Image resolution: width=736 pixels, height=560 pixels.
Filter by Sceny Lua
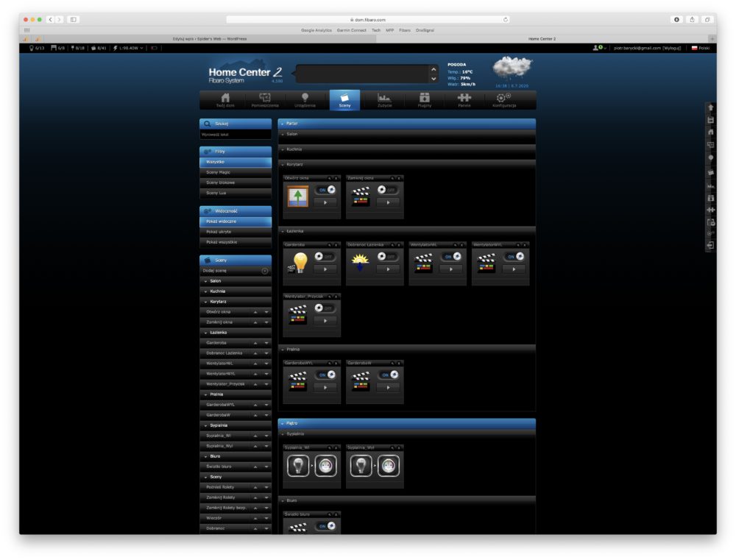236,193
